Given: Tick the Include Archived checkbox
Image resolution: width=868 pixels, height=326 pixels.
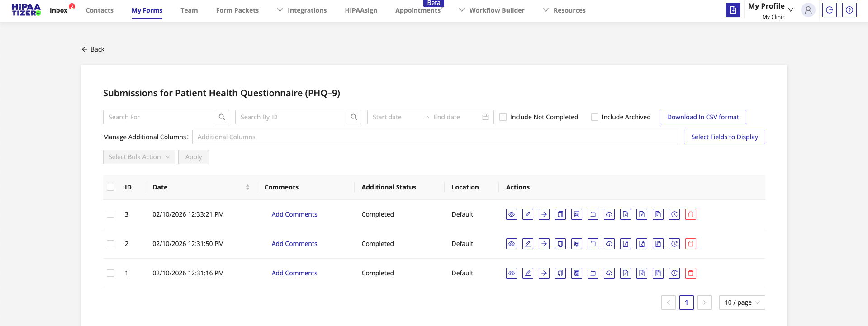Looking at the screenshot, I should [595, 117].
